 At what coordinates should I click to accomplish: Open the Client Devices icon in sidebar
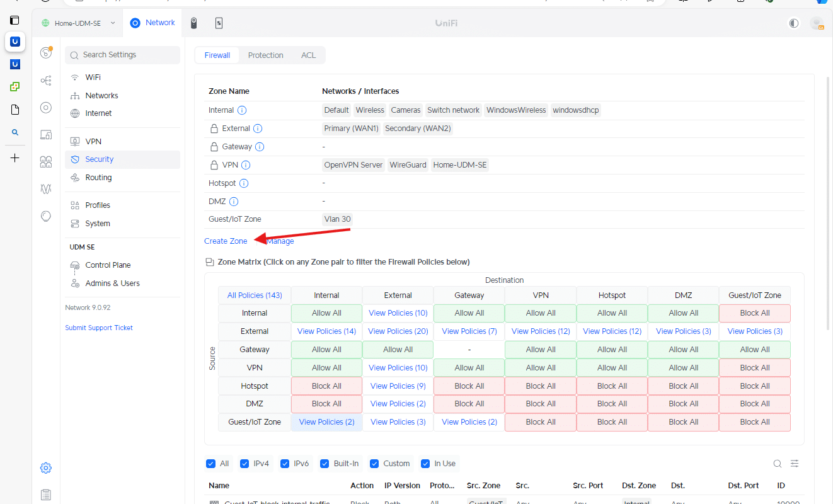tap(46, 134)
